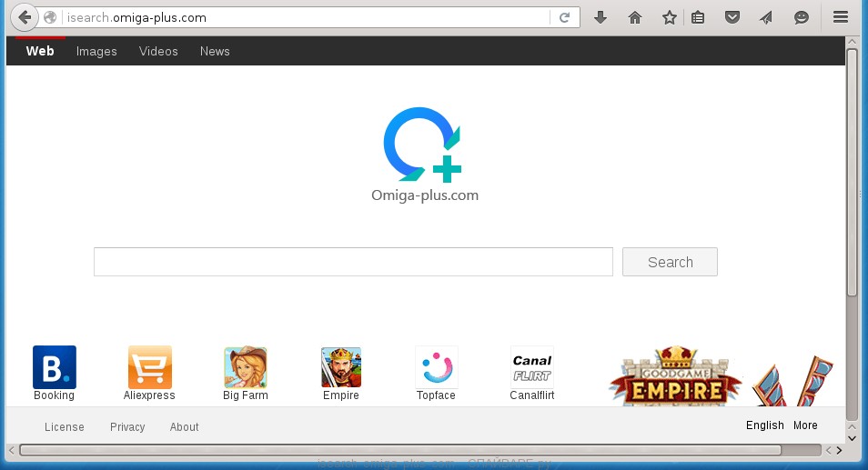Open the Privacy link in footer
Viewport: 868px width, 470px height.
pyautogui.click(x=127, y=426)
